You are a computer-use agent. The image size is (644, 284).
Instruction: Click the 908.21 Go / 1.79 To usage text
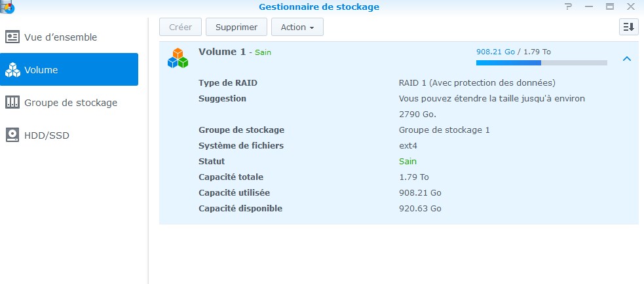point(514,52)
